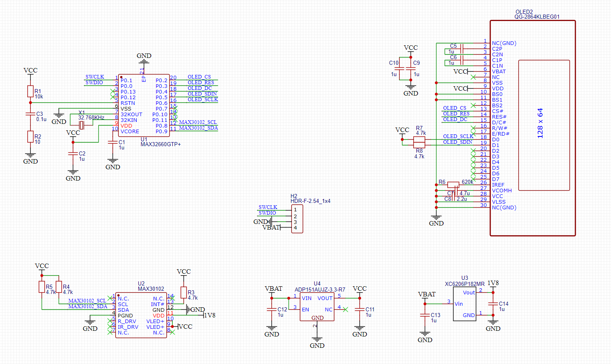
Task: Select the MAX30102 label above U2
Action: (151, 289)
